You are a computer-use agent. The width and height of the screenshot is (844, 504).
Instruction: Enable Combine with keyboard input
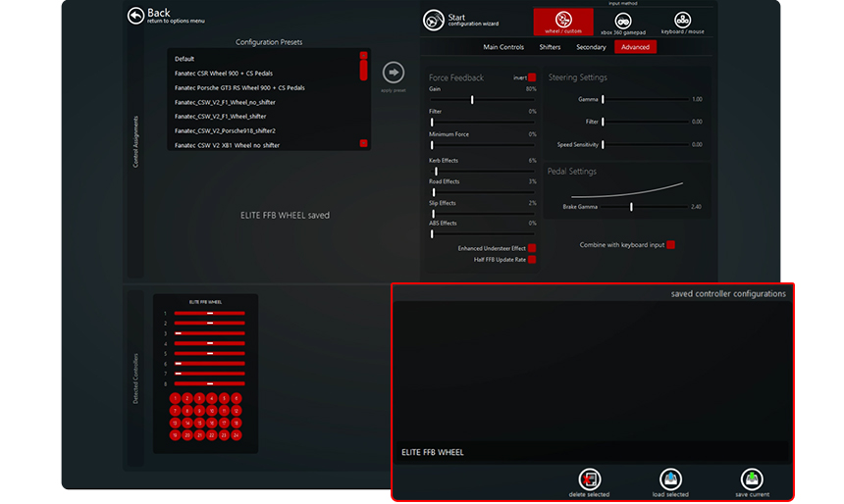pos(671,244)
